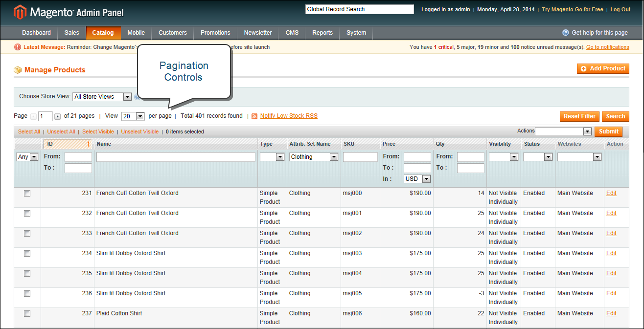Tick checkbox for product ID 236

[27, 294]
